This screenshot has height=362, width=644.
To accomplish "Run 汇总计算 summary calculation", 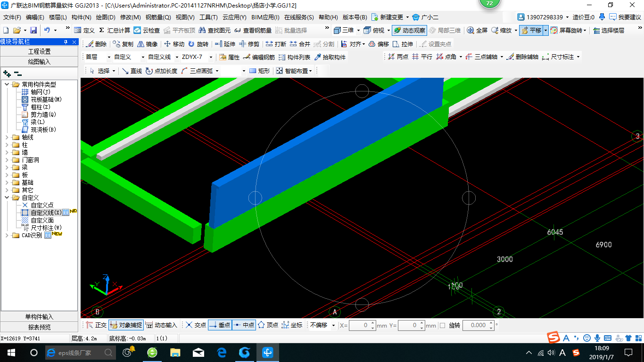I will pyautogui.click(x=115, y=30).
